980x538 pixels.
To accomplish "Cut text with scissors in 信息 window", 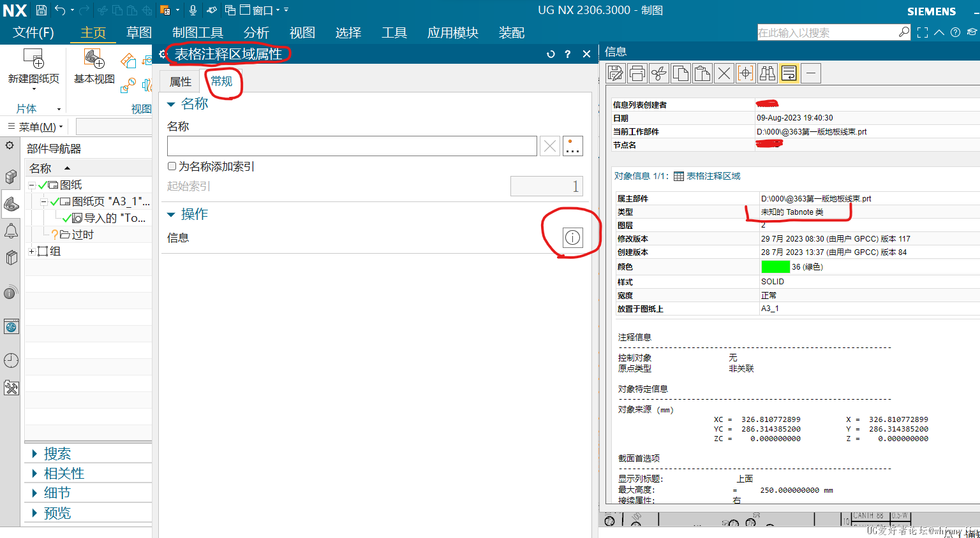I will (659, 73).
